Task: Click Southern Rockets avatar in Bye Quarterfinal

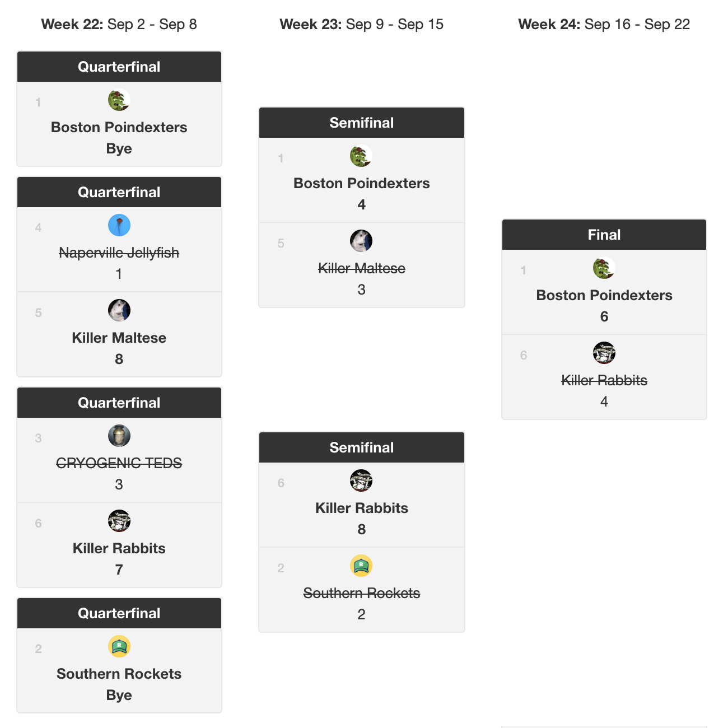Action: click(119, 647)
